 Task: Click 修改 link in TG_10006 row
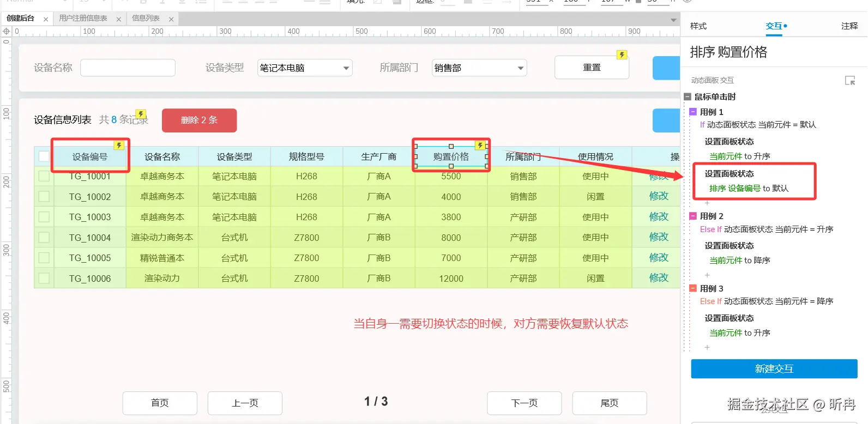[659, 278]
